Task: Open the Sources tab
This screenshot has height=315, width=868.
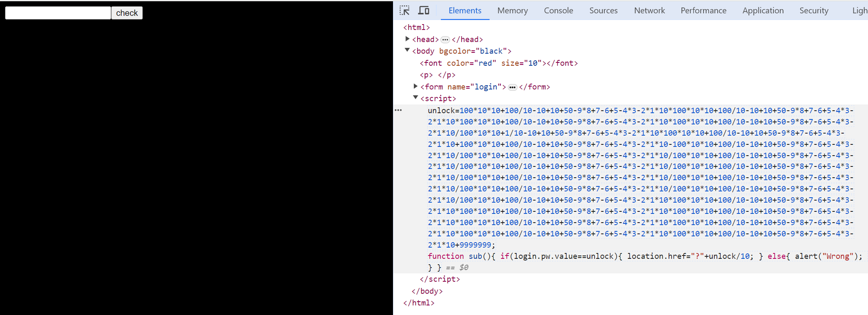Action: tap(603, 10)
